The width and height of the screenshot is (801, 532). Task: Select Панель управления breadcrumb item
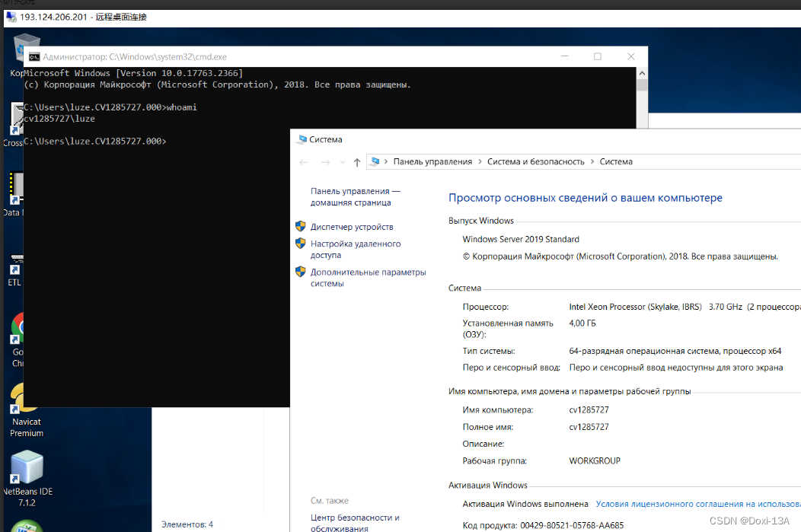coord(432,161)
